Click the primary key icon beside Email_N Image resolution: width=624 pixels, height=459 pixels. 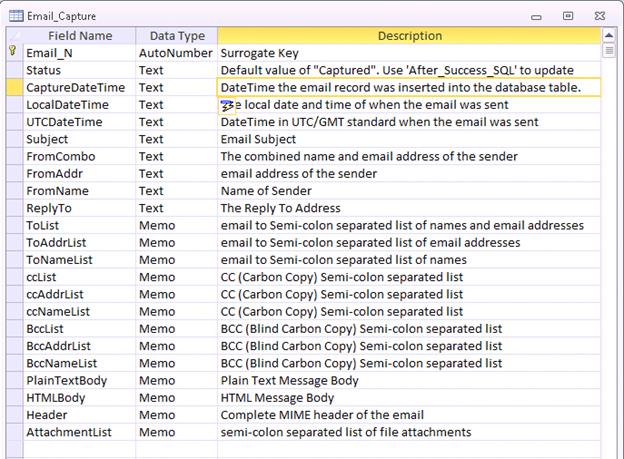coord(11,53)
